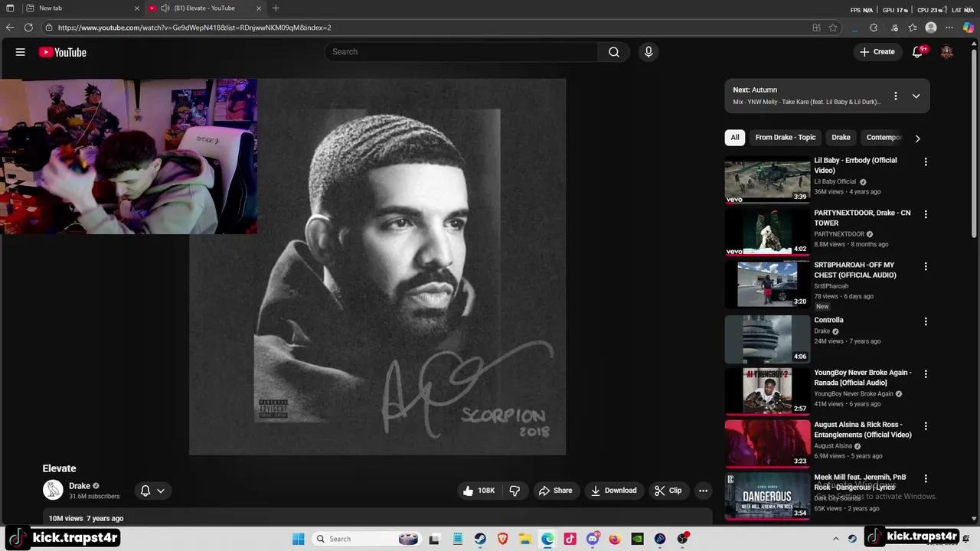Image resolution: width=980 pixels, height=551 pixels.
Task: Switch to the Elevate - YouTube tab
Action: pyautogui.click(x=204, y=8)
